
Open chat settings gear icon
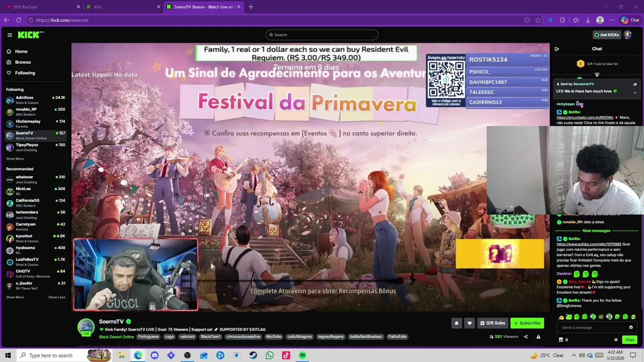[x=616, y=340]
